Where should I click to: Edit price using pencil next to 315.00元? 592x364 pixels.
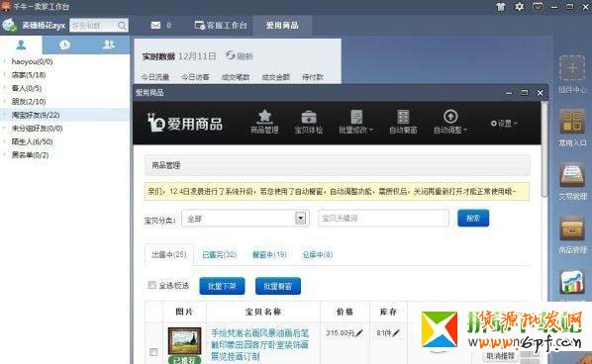(359, 333)
